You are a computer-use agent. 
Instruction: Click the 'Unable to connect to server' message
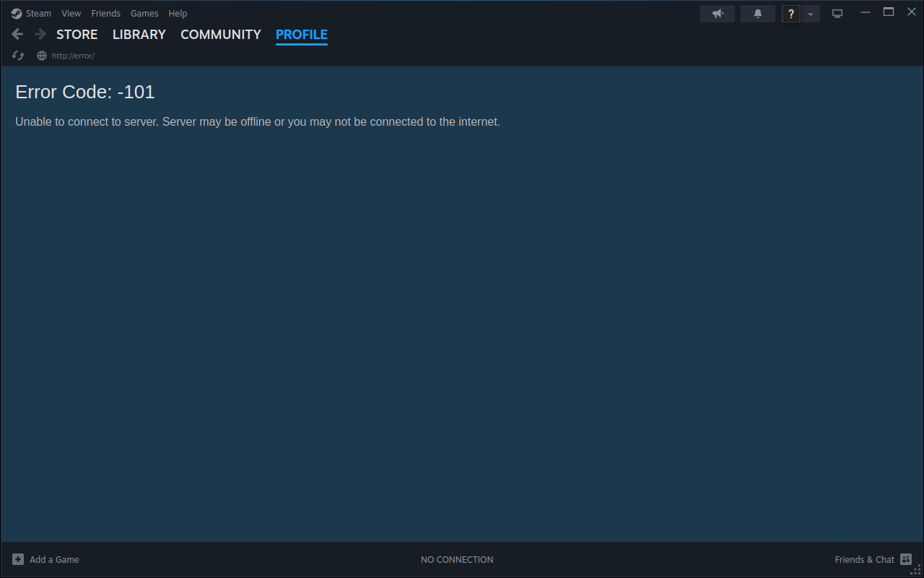point(258,121)
